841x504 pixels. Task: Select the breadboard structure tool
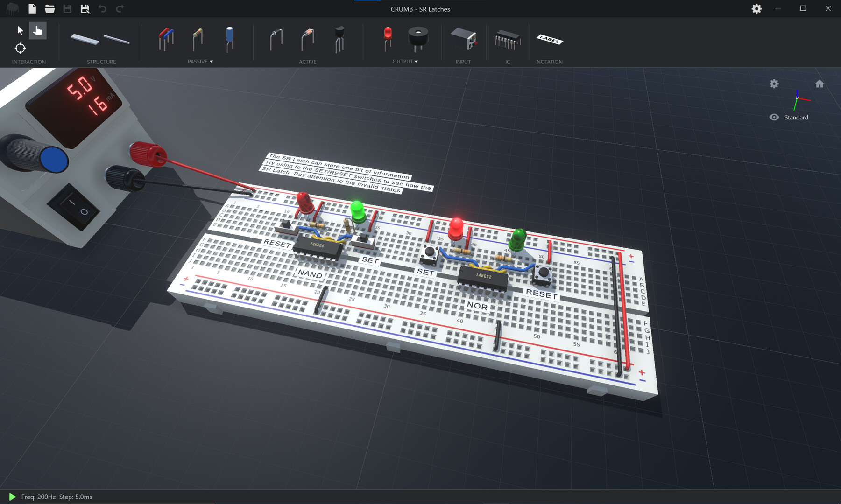tap(85, 40)
